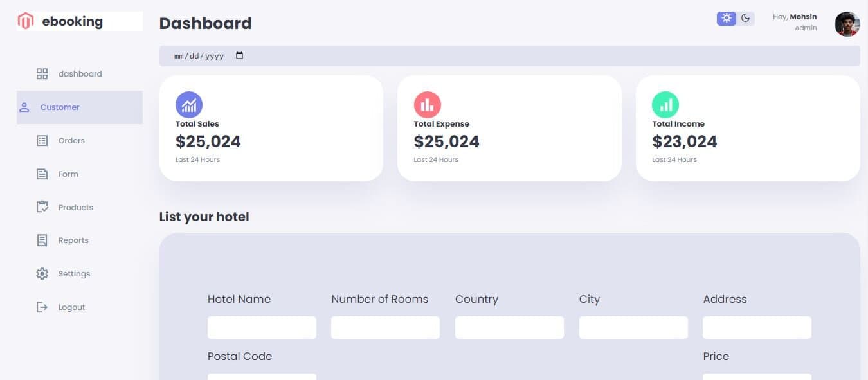Click the Form document icon
Screen dimensions: 868x380
42,174
